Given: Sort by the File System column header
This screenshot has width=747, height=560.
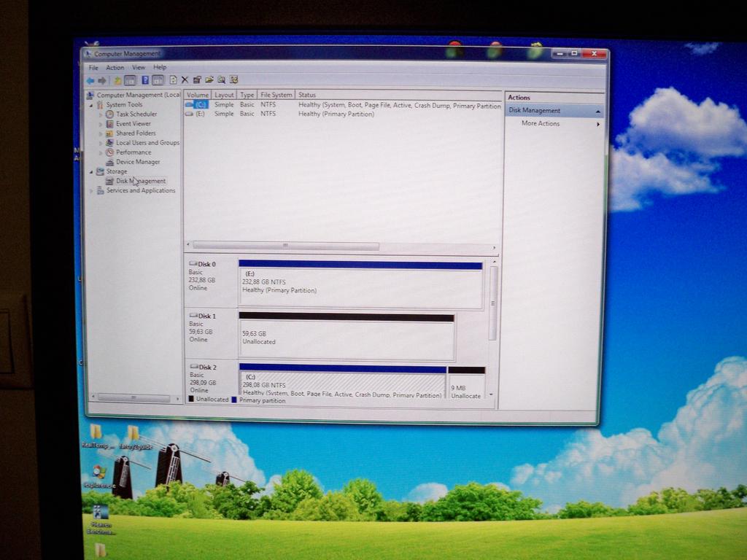Looking at the screenshot, I should 276,95.
